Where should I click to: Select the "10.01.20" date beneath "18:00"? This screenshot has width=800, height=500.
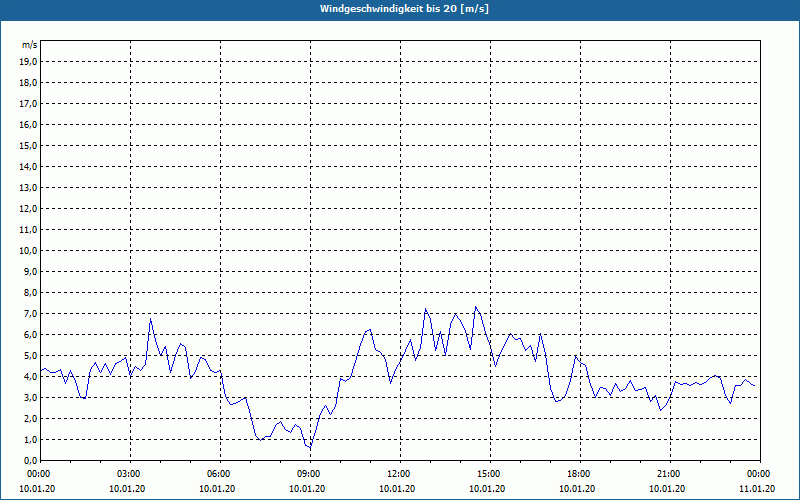click(577, 489)
